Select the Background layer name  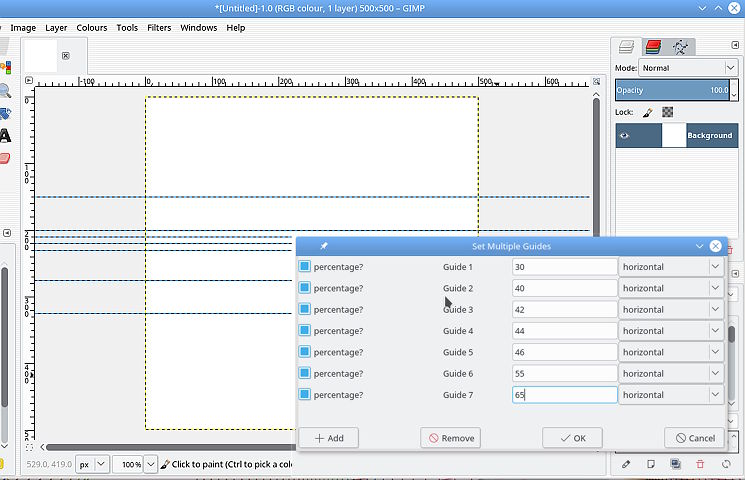click(x=709, y=135)
